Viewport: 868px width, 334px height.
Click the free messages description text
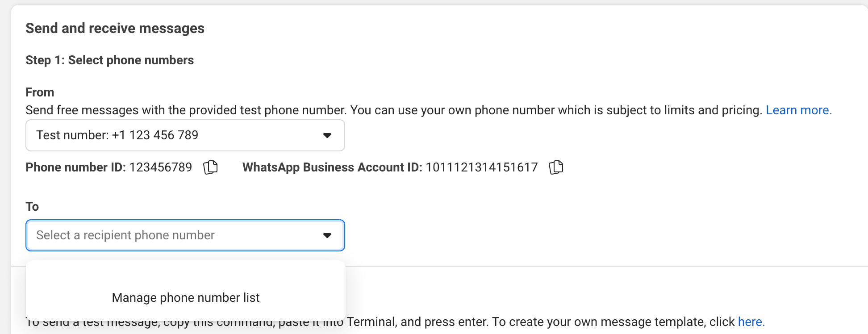coord(393,110)
